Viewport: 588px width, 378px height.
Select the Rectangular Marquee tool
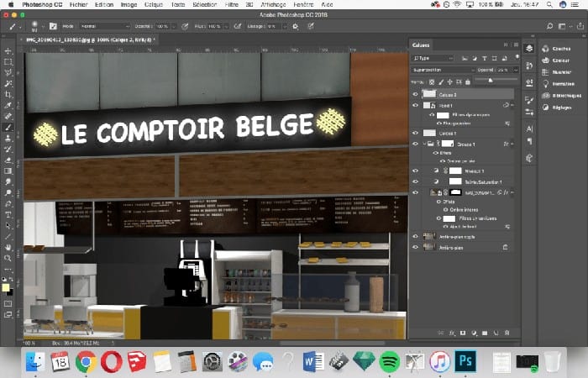click(8, 61)
